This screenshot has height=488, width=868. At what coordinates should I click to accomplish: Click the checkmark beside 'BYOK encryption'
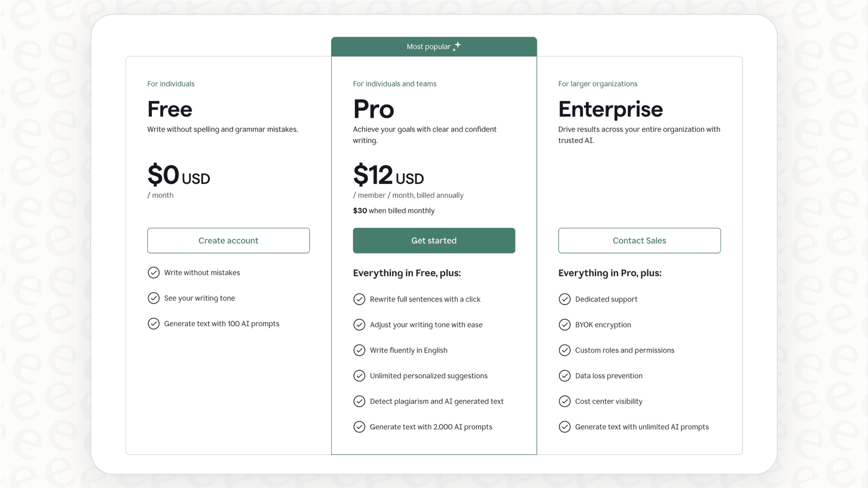coord(565,325)
